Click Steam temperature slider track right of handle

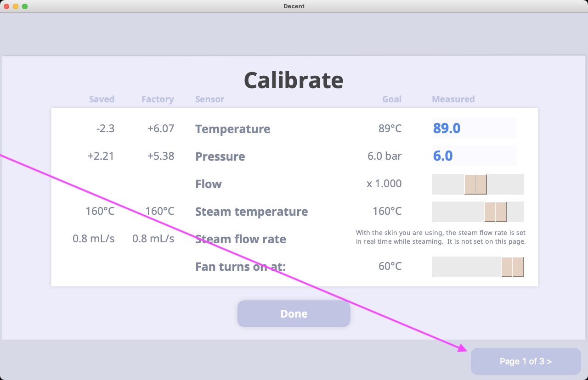[x=515, y=212]
